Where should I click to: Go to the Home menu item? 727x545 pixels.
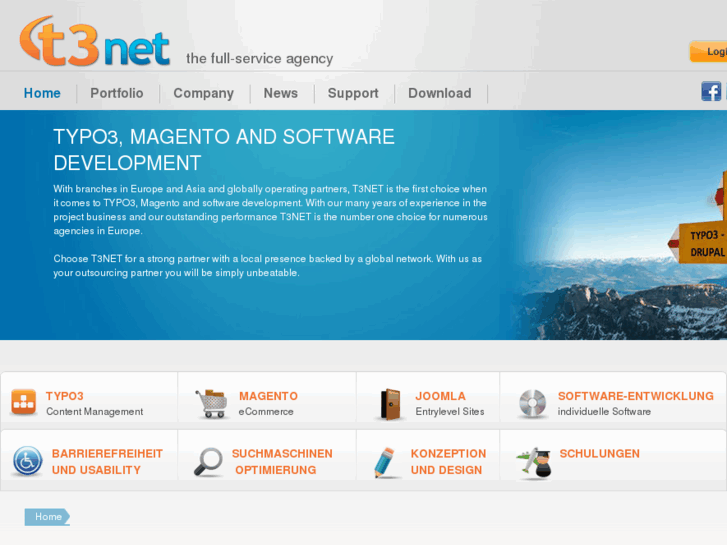(42, 93)
